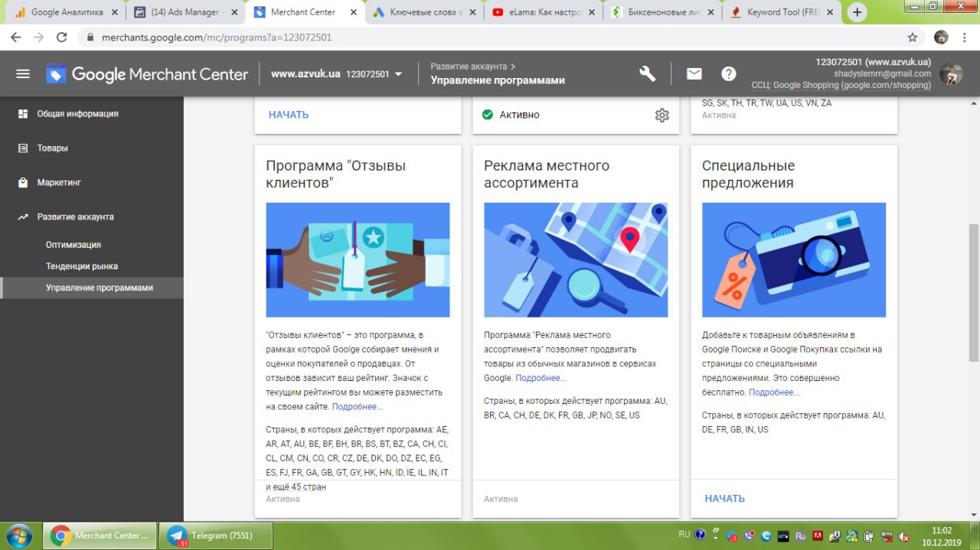
Task: Open the help question mark icon
Action: point(729,73)
